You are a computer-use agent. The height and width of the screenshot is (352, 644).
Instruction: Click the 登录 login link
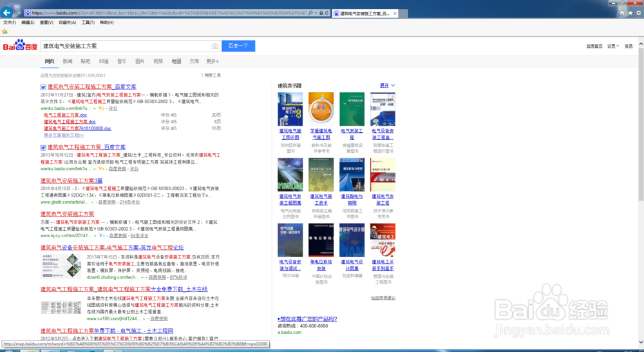coord(629,46)
